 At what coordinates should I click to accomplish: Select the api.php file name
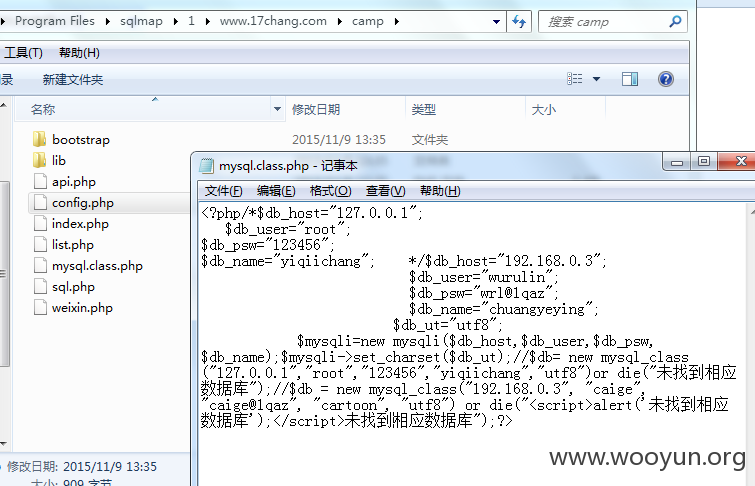click(x=74, y=182)
